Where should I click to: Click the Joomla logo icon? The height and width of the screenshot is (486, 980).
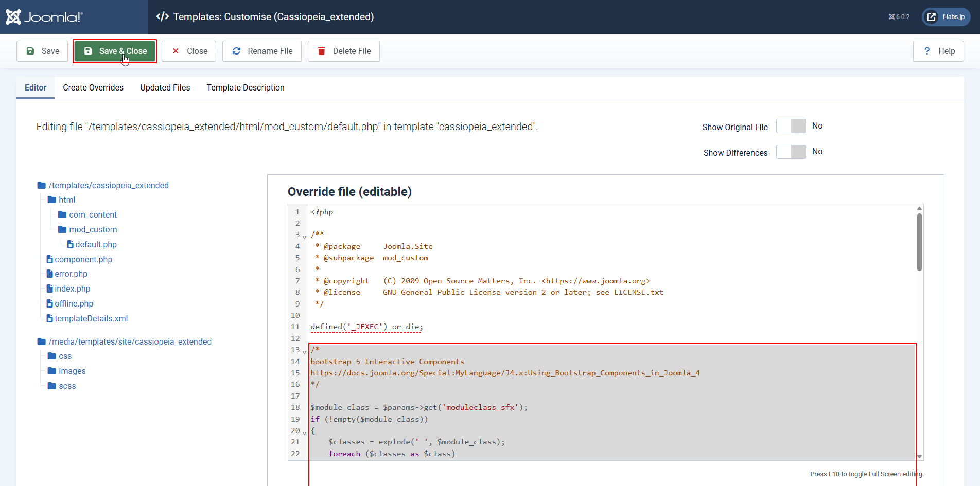click(x=13, y=17)
